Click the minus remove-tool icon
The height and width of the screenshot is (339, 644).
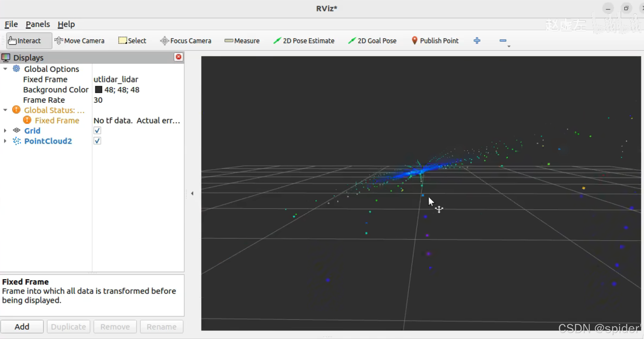pyautogui.click(x=503, y=41)
